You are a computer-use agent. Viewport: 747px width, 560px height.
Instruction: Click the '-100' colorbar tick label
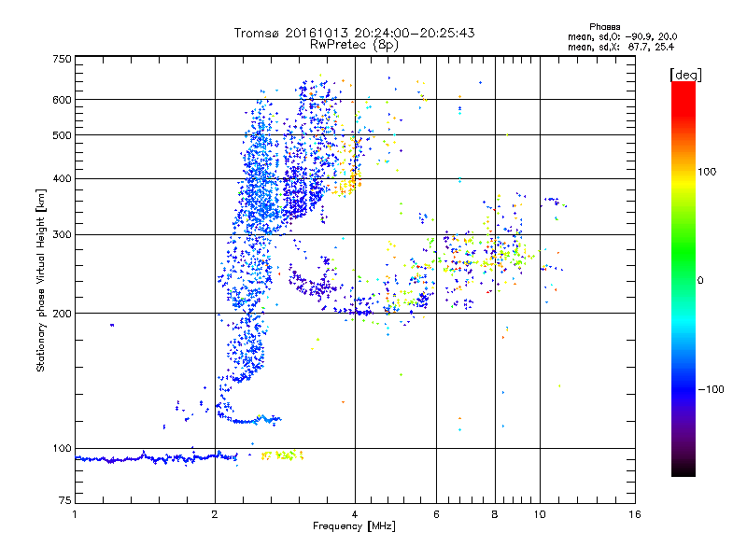click(x=711, y=389)
